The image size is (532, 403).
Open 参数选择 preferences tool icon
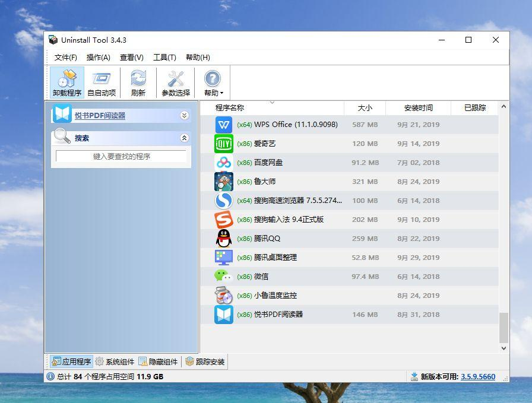(175, 82)
